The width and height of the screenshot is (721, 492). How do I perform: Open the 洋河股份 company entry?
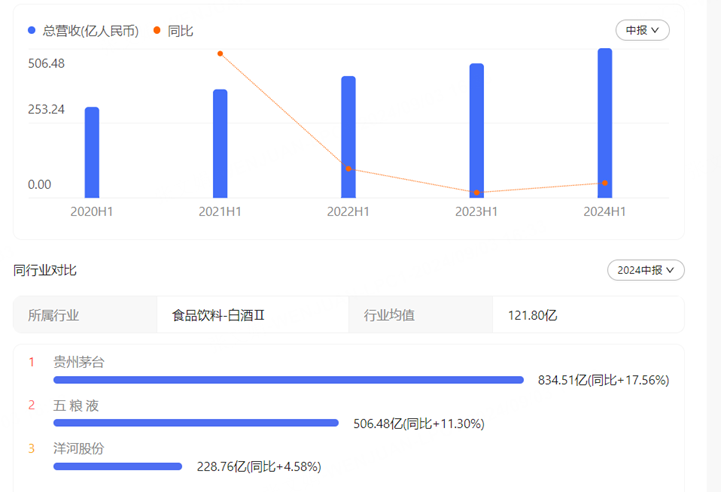79,448
